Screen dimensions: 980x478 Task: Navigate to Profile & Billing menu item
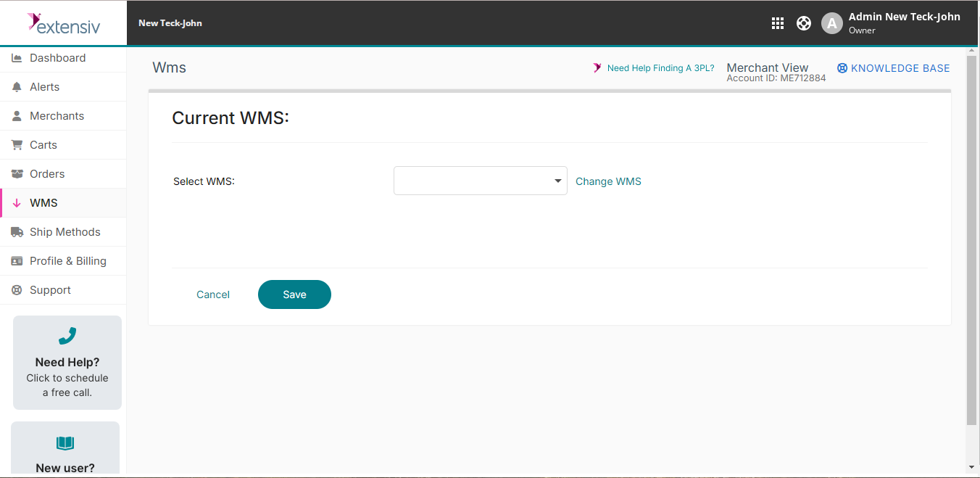[x=68, y=260]
